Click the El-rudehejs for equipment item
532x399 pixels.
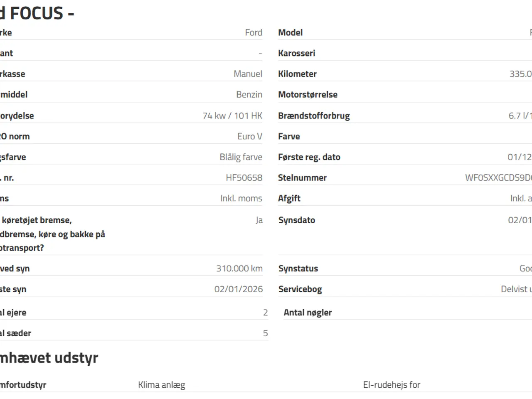[392, 385]
